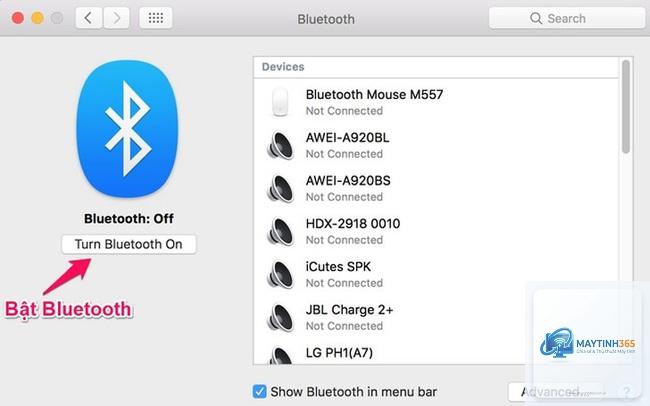650x406 pixels.
Task: Click the iCutes SPK device name
Action: tap(338, 267)
